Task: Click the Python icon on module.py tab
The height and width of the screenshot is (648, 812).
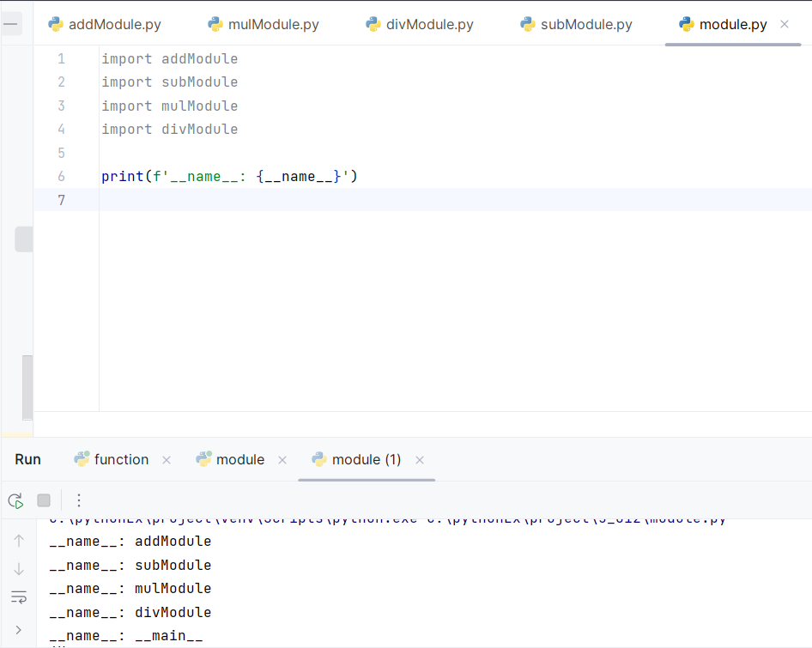Action: click(686, 24)
